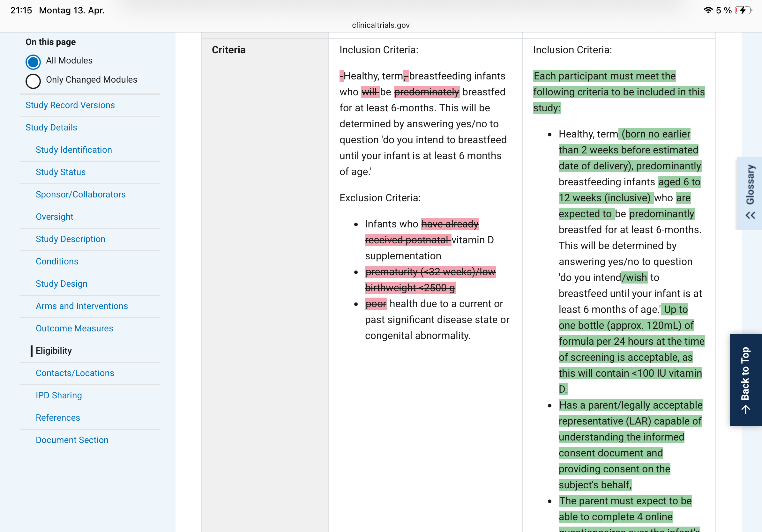Viewport: 762px width, 532px height.
Task: Open Arms and Interventions section
Action: 82,306
